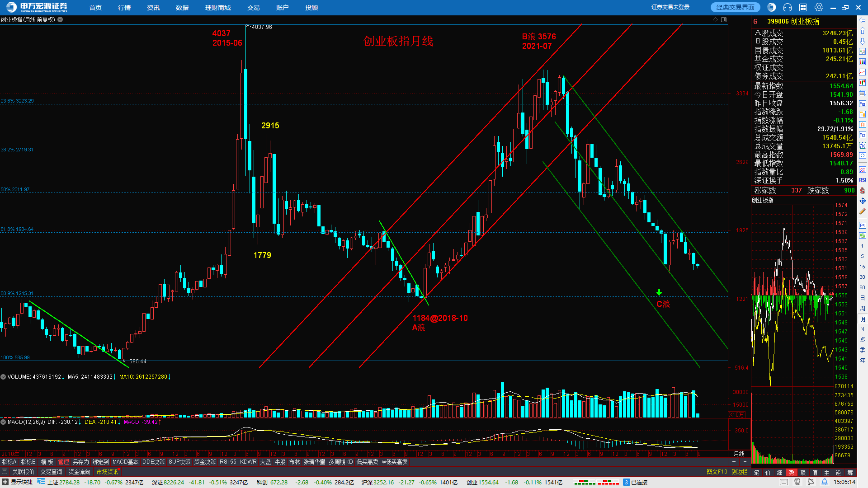Click the back arrow in right sidebar
Image resolution: width=868 pixels, height=488 pixels.
(x=863, y=20)
